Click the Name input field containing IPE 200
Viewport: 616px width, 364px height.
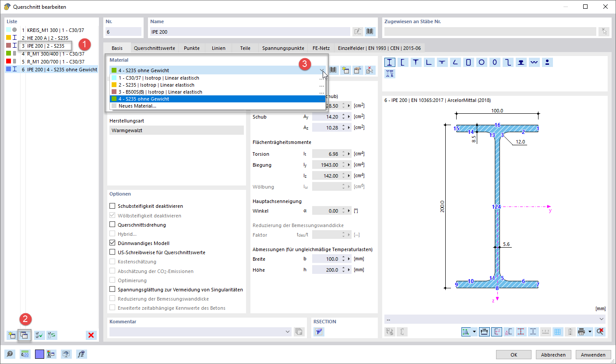250,31
